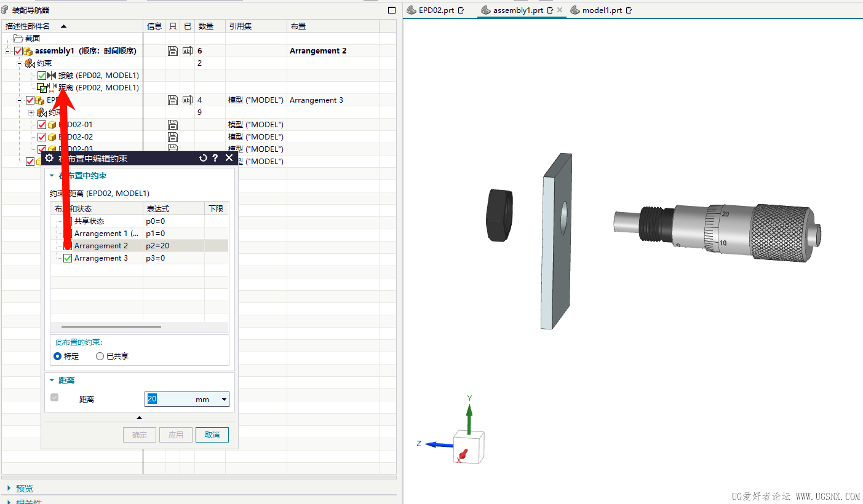Viewport: 863px width, 504px height.
Task: Toggle the EPD02 subassembly checkbox
Action: (30, 100)
